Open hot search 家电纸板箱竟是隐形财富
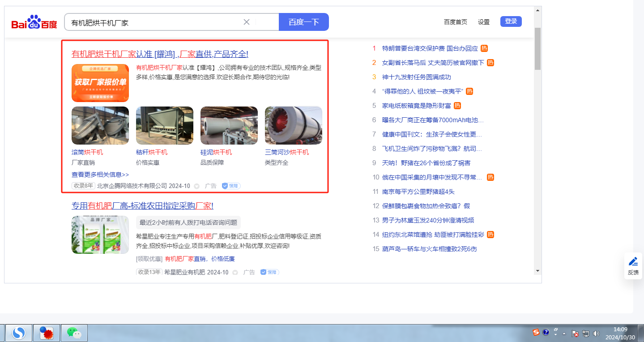644x342 pixels. point(417,106)
